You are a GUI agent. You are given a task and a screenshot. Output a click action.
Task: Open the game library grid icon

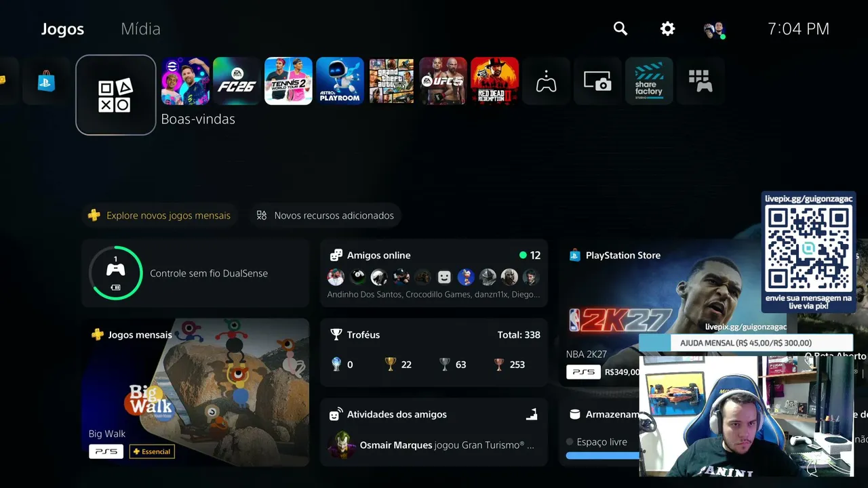(x=701, y=81)
